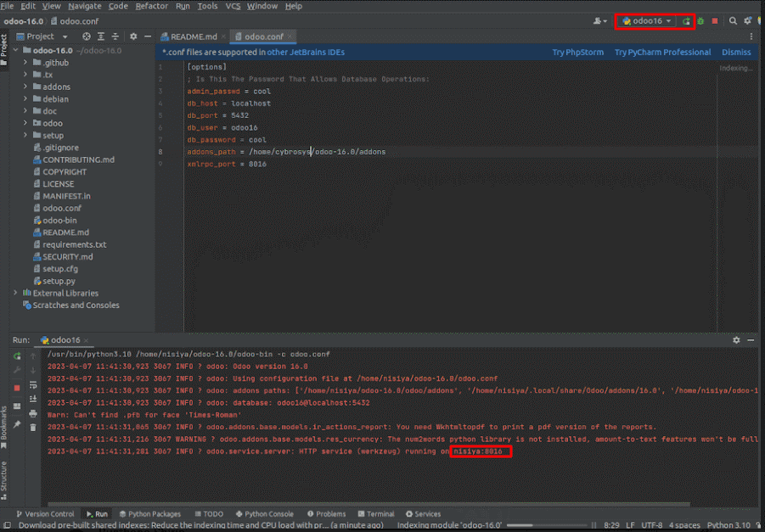This screenshot has width=765, height=532.
Task: Open Run panel settings gear
Action: (x=736, y=340)
